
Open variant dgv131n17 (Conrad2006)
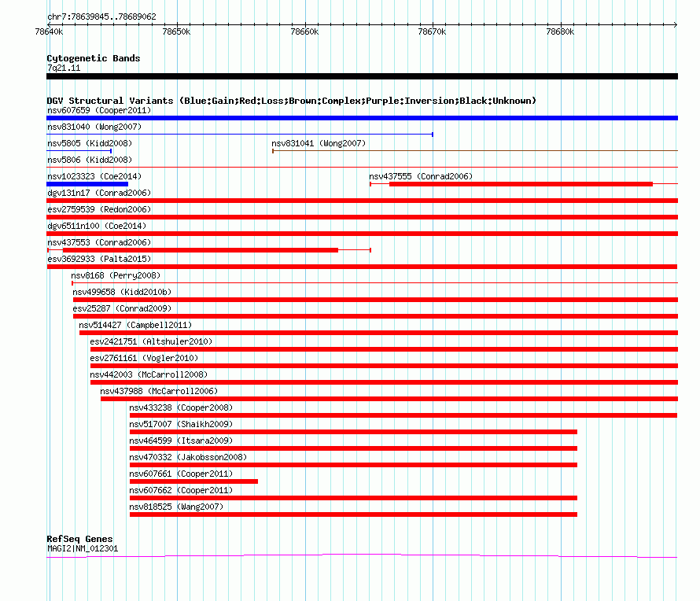coord(99,193)
